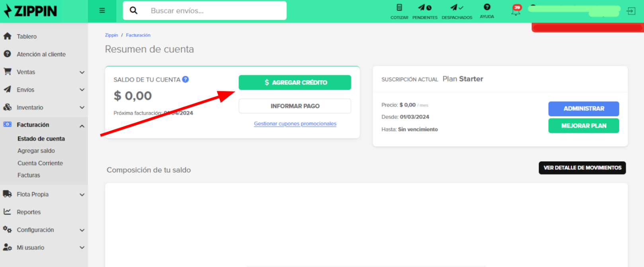
Task: Click the Atención al cliente question icon
Action: 7,54
